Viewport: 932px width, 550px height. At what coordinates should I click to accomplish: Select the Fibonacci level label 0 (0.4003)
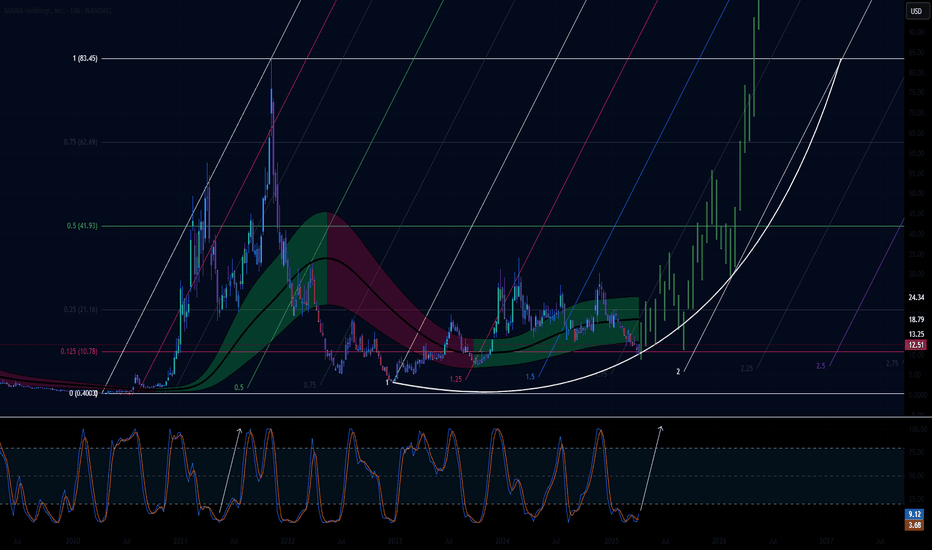83,393
